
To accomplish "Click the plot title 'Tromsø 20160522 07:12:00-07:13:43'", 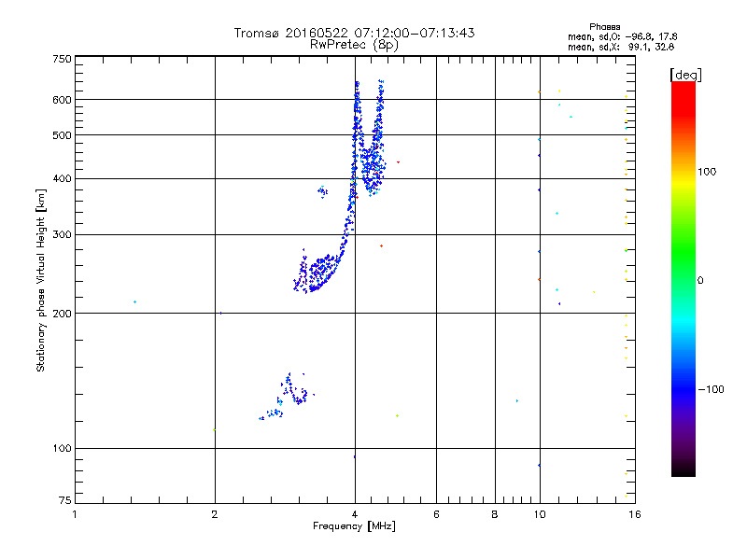I will (354, 33).
